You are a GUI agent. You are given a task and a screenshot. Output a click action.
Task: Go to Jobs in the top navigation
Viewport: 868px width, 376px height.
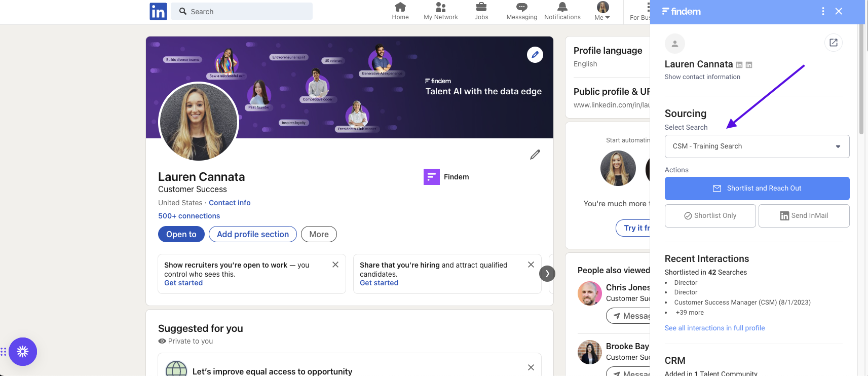click(481, 11)
